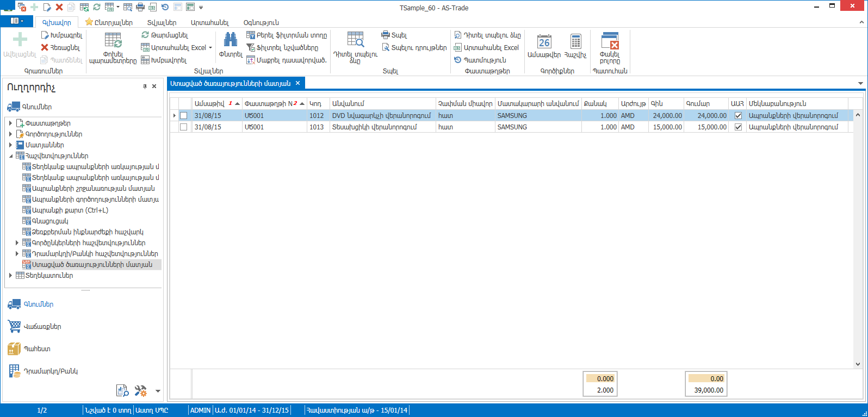This screenshot has height=417, width=868.
Task: Expand the Գործողություններ tree node
Action: coord(10,134)
